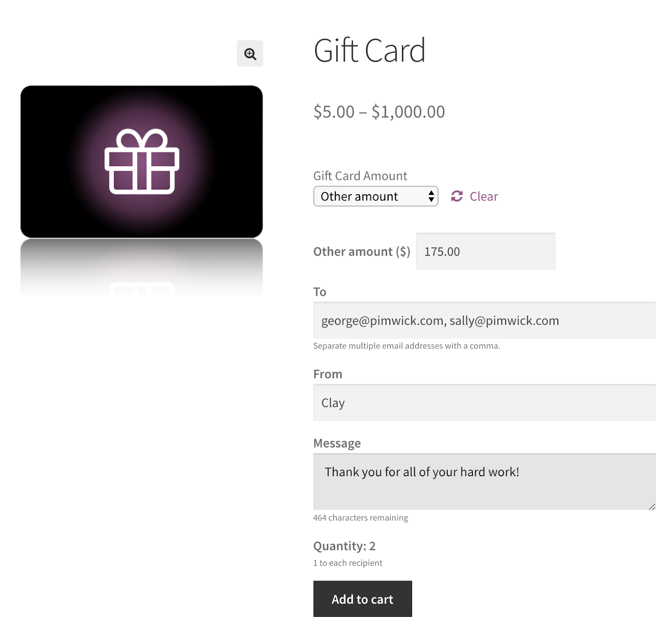Click the From field containing Clay
Viewport: 668px width, 644px height.
point(484,403)
